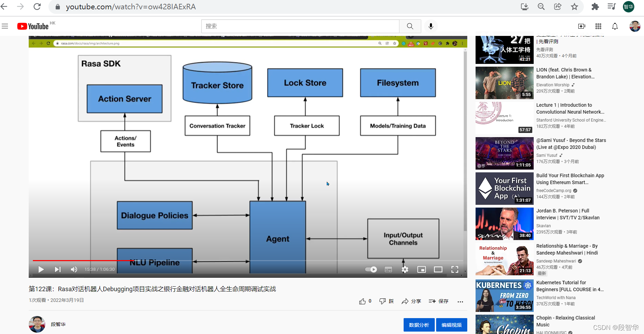
Task: Open the browser zoom magnifier icon
Action: point(541,7)
